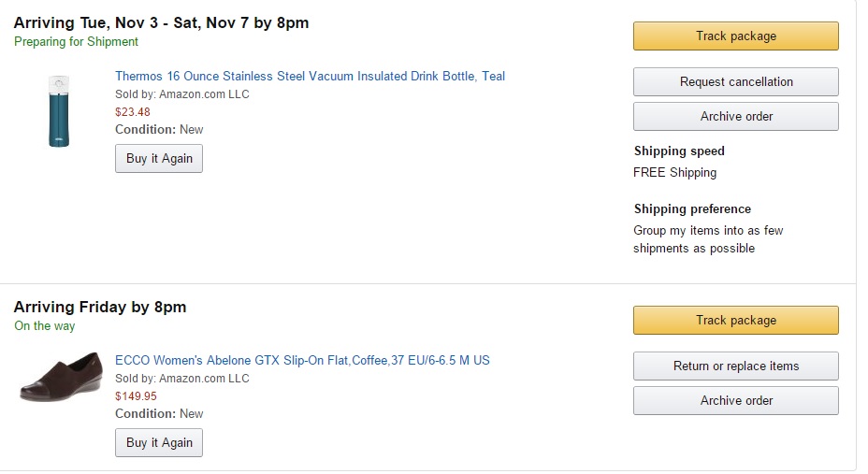Click the Shipping preference label
868x474 pixels.
click(x=692, y=209)
